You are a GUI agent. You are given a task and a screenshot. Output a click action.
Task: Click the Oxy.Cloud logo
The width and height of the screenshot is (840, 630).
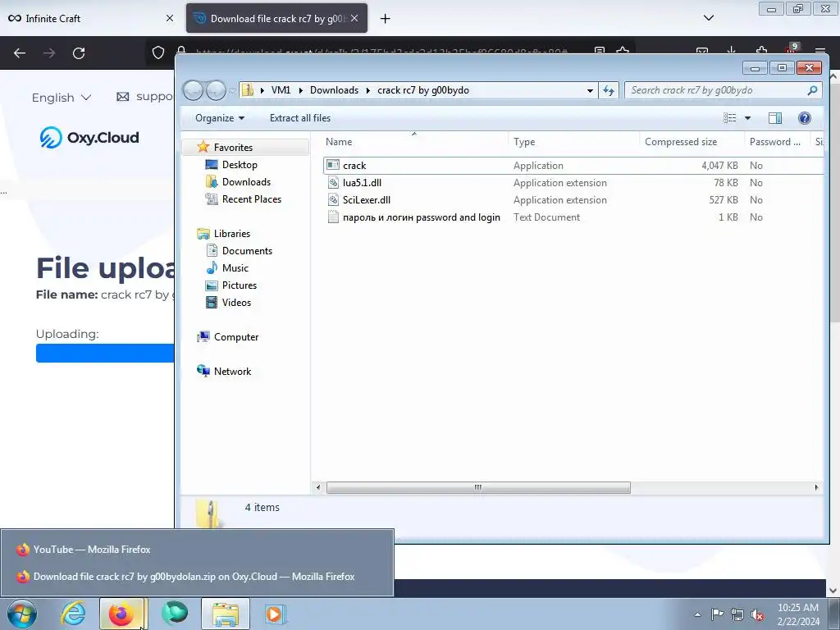89,138
